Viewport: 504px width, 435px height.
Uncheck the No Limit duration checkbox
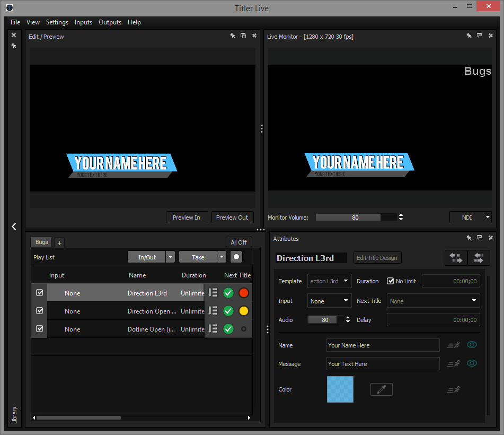point(391,281)
